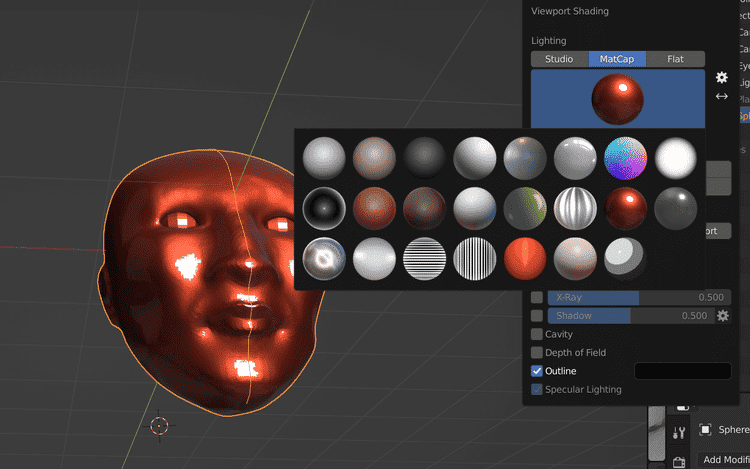This screenshot has height=469, width=750.
Task: Toggle the Shadow checkbox
Action: 537,316
